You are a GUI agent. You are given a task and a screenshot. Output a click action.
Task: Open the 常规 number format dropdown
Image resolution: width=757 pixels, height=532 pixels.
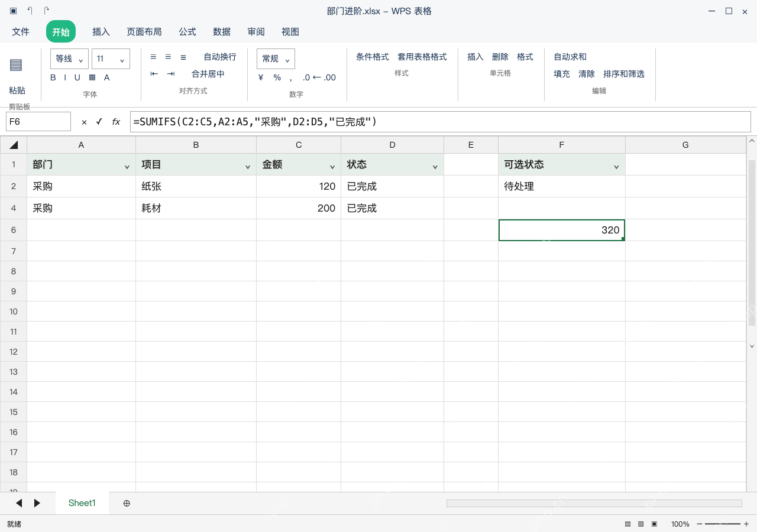pyautogui.click(x=276, y=59)
